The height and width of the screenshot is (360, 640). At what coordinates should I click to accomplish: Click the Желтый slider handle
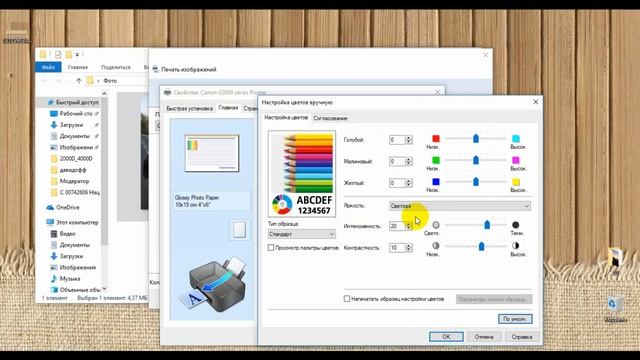[x=476, y=182]
